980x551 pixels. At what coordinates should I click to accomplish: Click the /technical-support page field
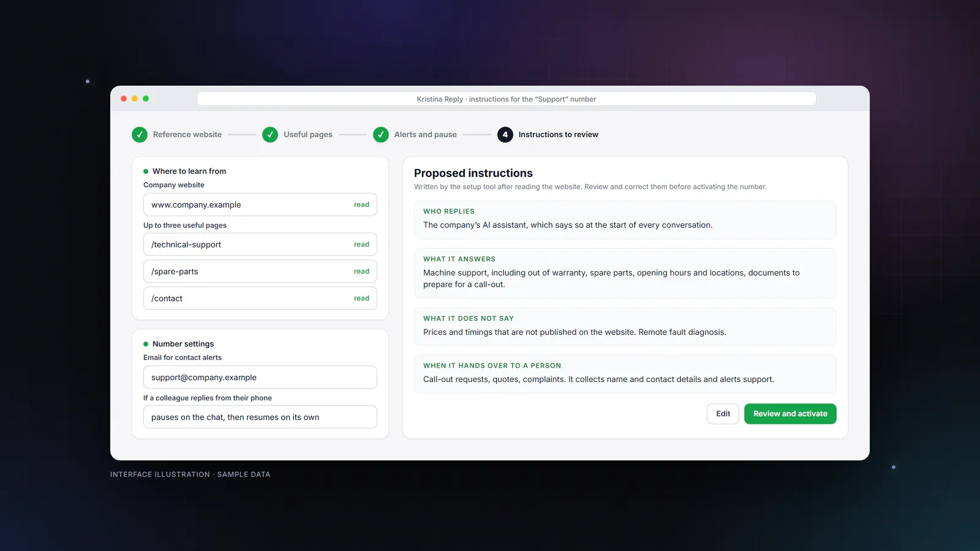[260, 244]
